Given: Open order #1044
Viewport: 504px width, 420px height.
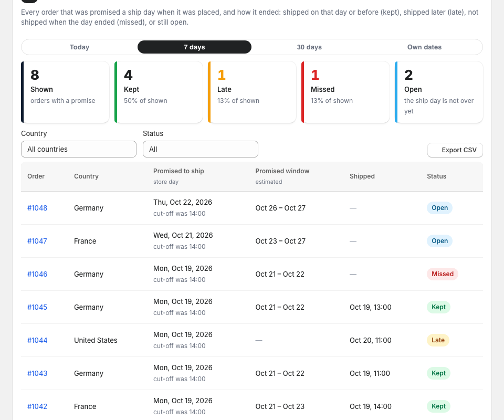Looking at the screenshot, I should pyautogui.click(x=37, y=340).
